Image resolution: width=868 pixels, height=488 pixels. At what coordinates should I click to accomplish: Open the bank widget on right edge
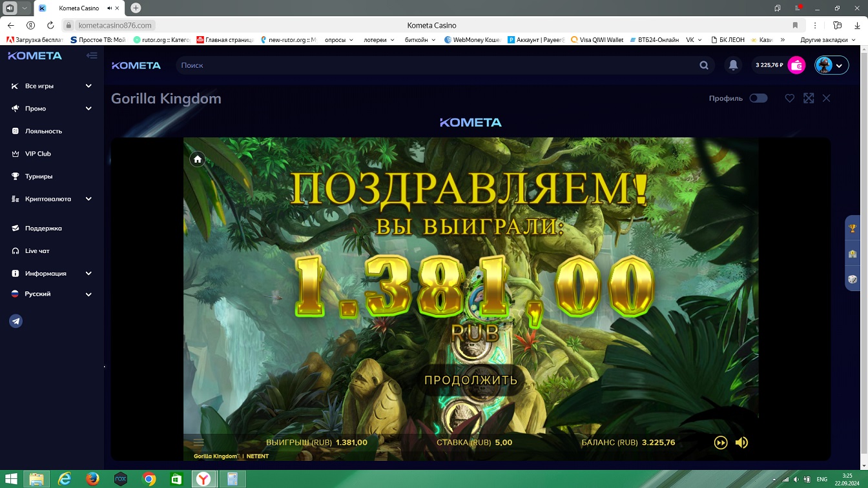click(852, 254)
